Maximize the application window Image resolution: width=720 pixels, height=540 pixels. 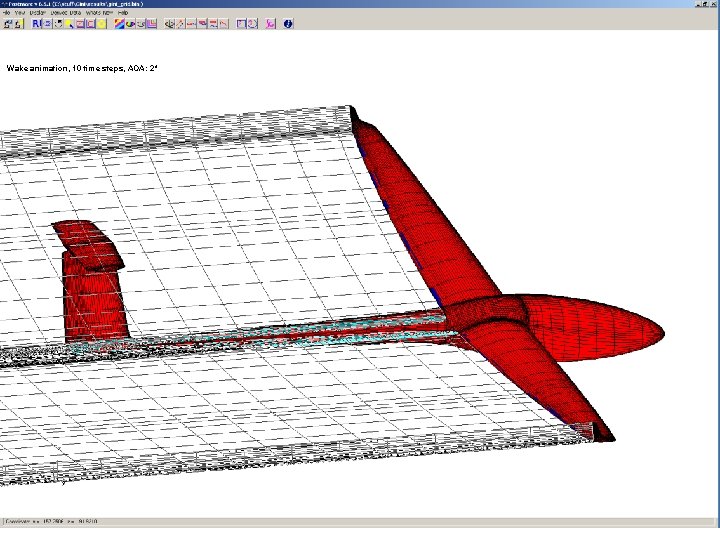pos(706,4)
